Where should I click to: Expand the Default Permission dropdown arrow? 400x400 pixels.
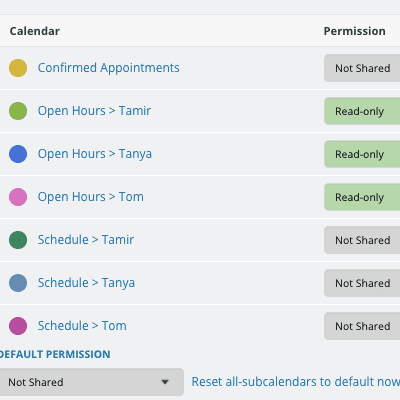[x=165, y=382]
